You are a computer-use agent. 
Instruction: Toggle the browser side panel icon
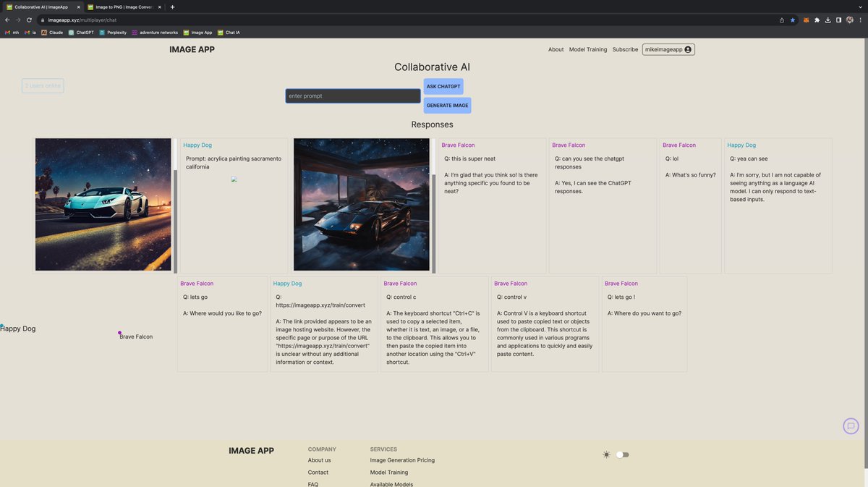click(838, 20)
